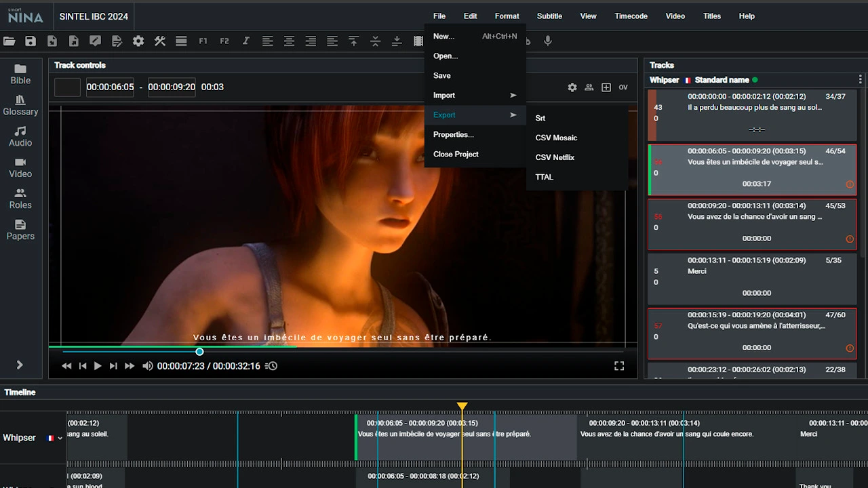Apply the F2 toolbar shortcut
This screenshot has height=488, width=868.
tap(224, 41)
